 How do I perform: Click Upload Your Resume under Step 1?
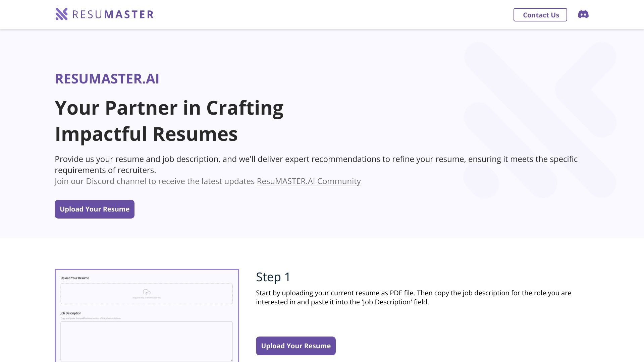pyautogui.click(x=296, y=346)
